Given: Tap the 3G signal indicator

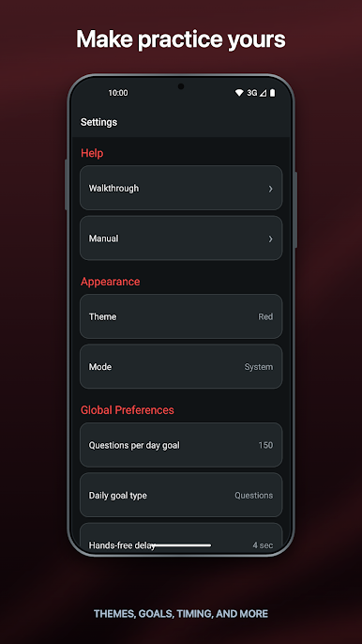Looking at the screenshot, I should 252,93.
